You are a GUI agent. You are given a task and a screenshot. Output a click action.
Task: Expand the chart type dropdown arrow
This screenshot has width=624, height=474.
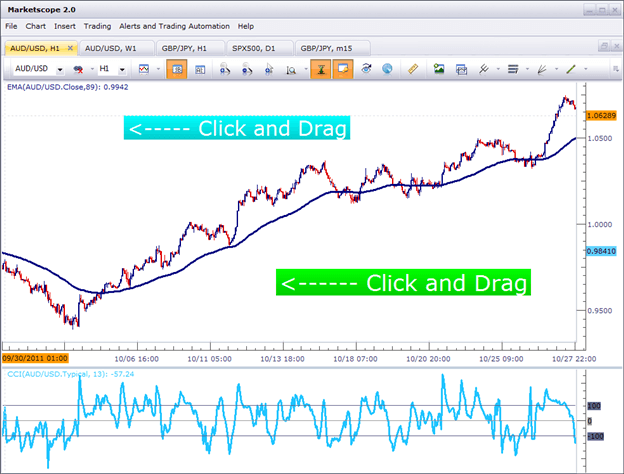click(x=157, y=70)
